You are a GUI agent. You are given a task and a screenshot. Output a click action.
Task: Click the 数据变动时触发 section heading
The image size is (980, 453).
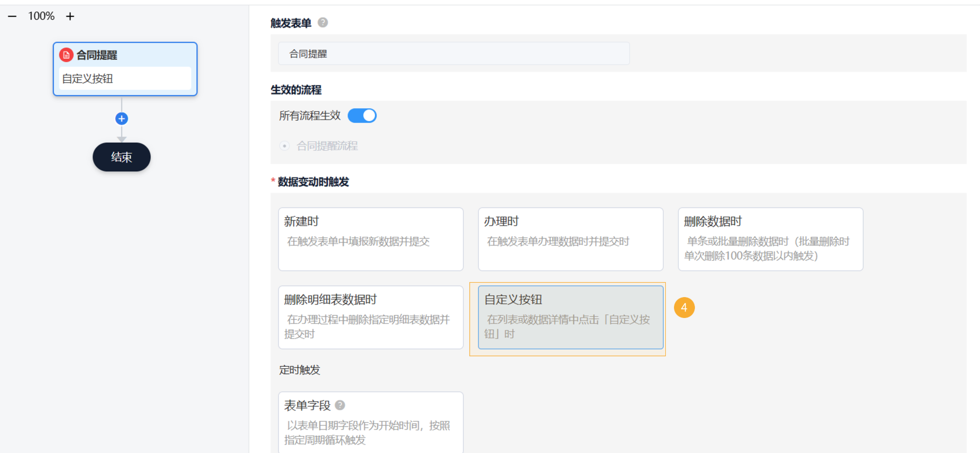313,182
